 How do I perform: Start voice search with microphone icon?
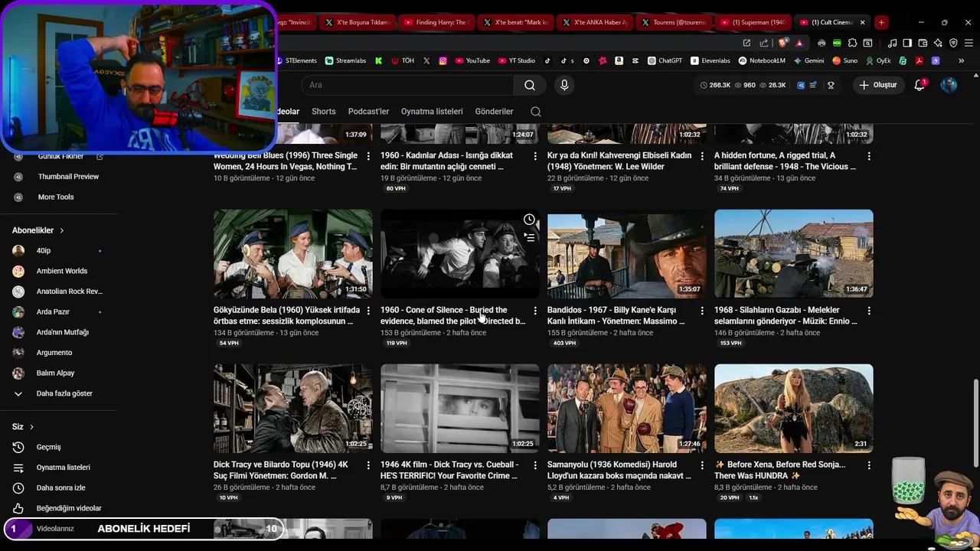564,85
